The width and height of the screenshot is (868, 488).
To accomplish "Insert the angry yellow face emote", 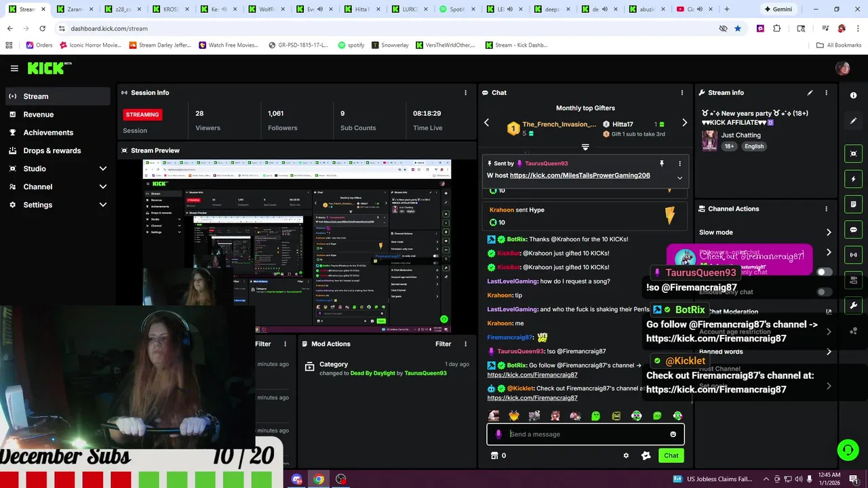I will [616, 415].
